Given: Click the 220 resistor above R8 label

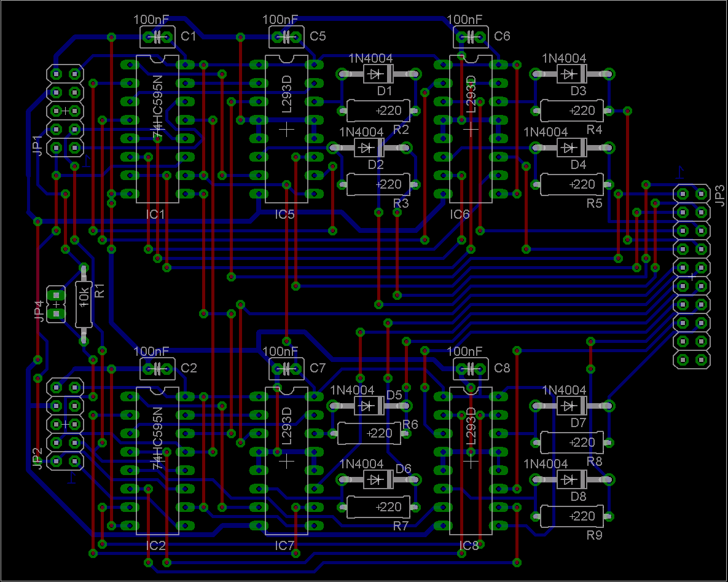Looking at the screenshot, I should tap(572, 442).
